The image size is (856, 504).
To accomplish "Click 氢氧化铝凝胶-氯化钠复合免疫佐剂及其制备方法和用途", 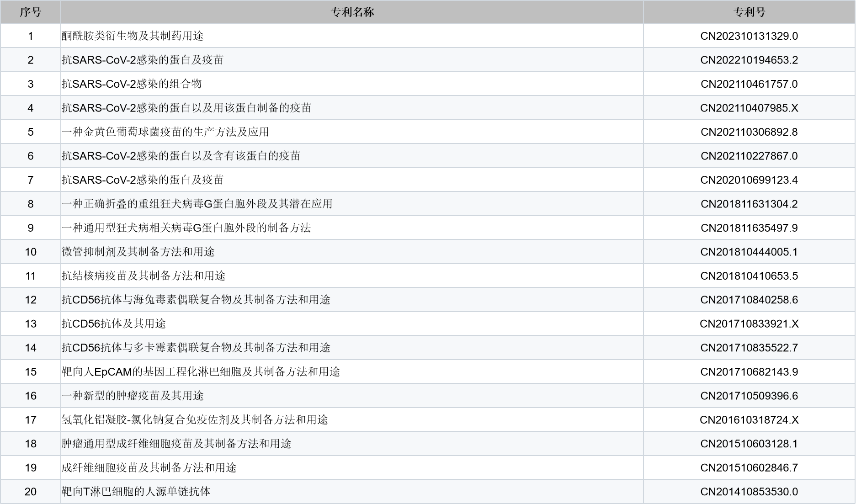I will point(195,420).
